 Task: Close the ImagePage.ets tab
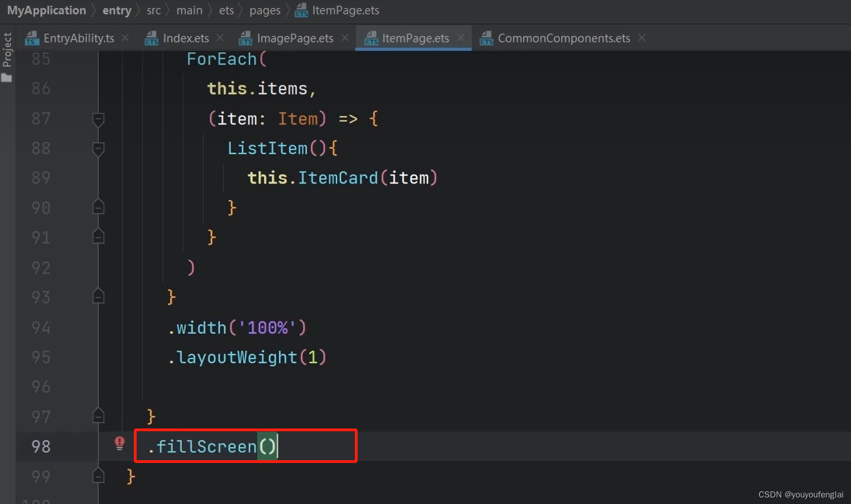(x=345, y=38)
